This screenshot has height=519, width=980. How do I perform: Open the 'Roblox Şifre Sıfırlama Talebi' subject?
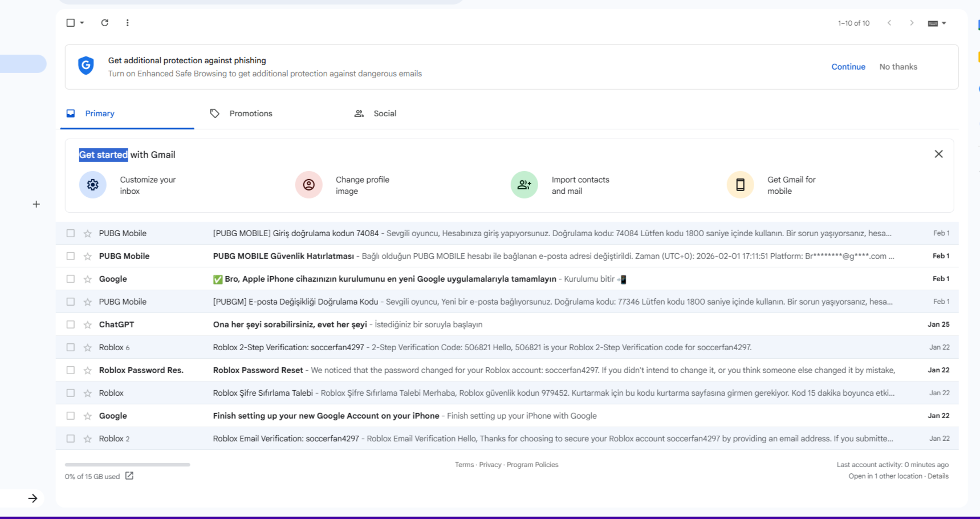pos(263,393)
